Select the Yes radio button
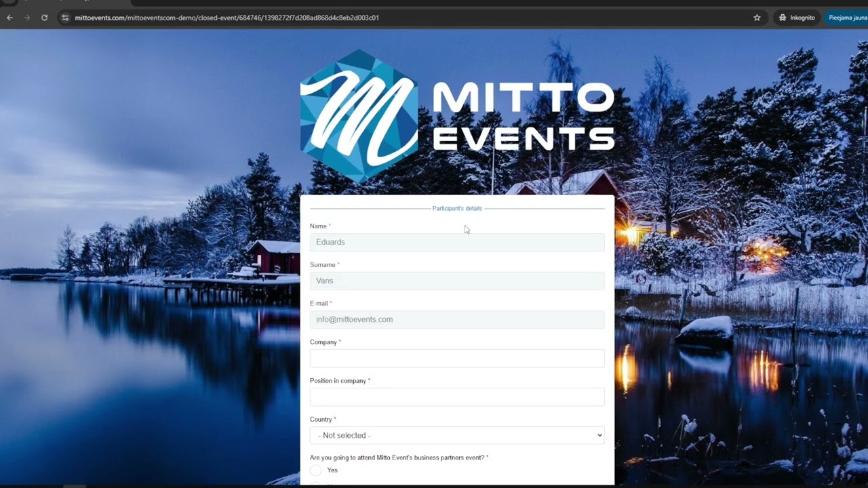Image resolution: width=868 pixels, height=488 pixels. click(x=315, y=470)
